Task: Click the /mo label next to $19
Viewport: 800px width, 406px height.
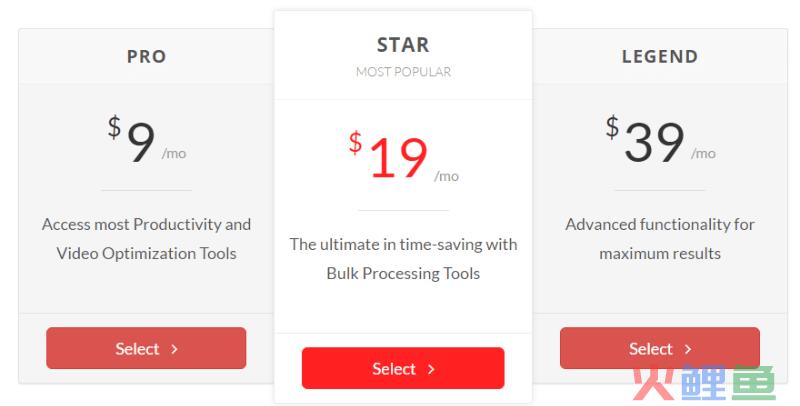Action: 446,176
